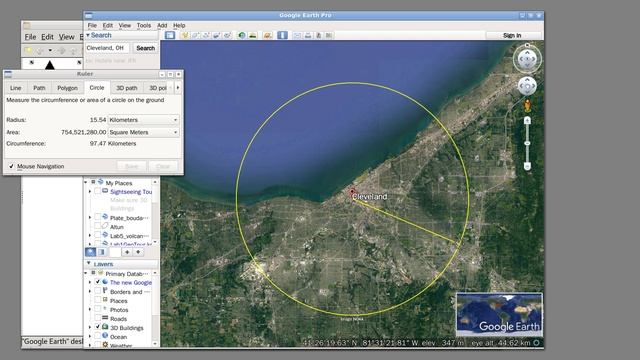Click the Search button
Viewport: 640px width, 360px height.
pos(146,48)
